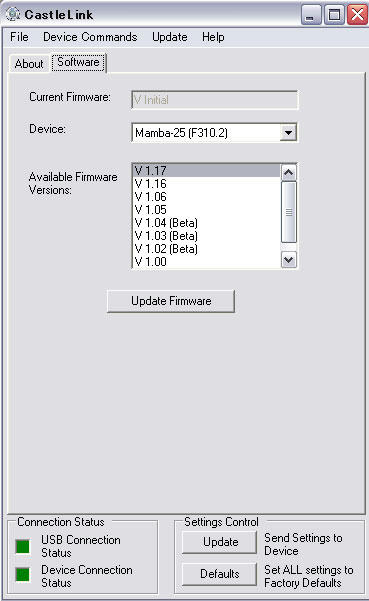Open the Help menu
Image resolution: width=369 pixels, height=601 pixels.
point(213,37)
